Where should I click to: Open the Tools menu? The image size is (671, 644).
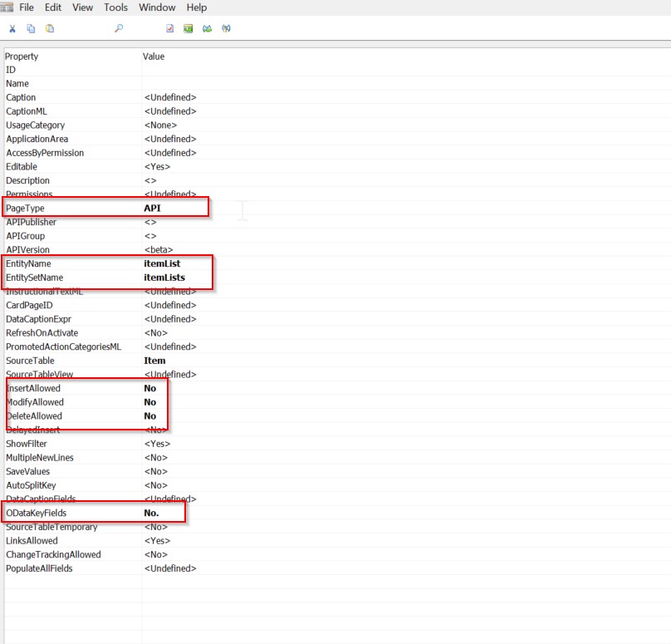coord(115,7)
